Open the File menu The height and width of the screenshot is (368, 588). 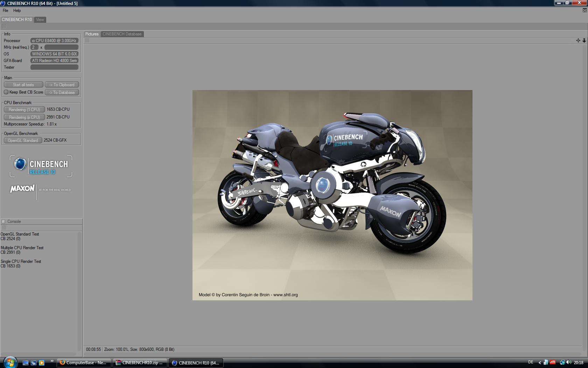[6, 11]
